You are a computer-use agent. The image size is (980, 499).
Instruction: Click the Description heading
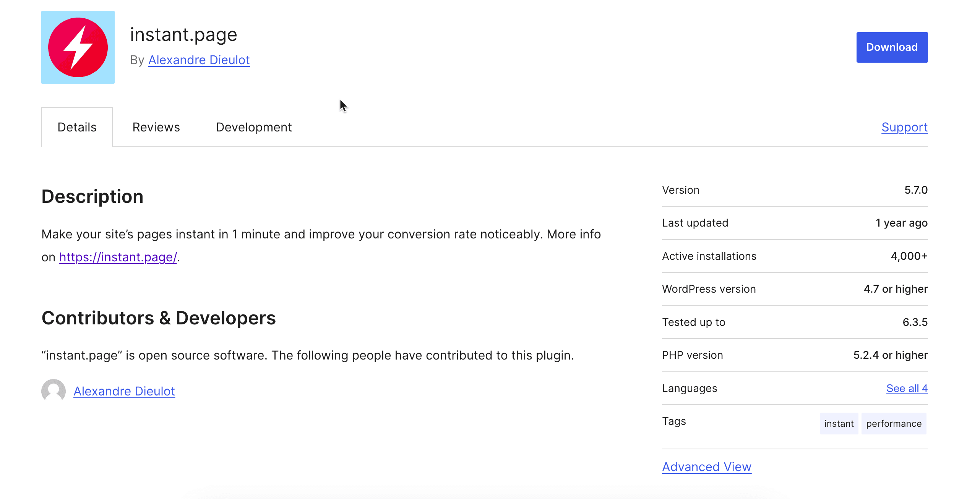[92, 196]
